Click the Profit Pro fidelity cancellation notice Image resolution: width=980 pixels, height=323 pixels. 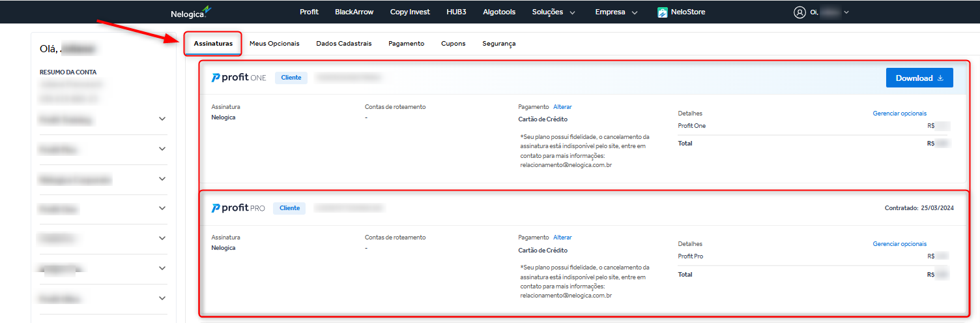(x=584, y=282)
